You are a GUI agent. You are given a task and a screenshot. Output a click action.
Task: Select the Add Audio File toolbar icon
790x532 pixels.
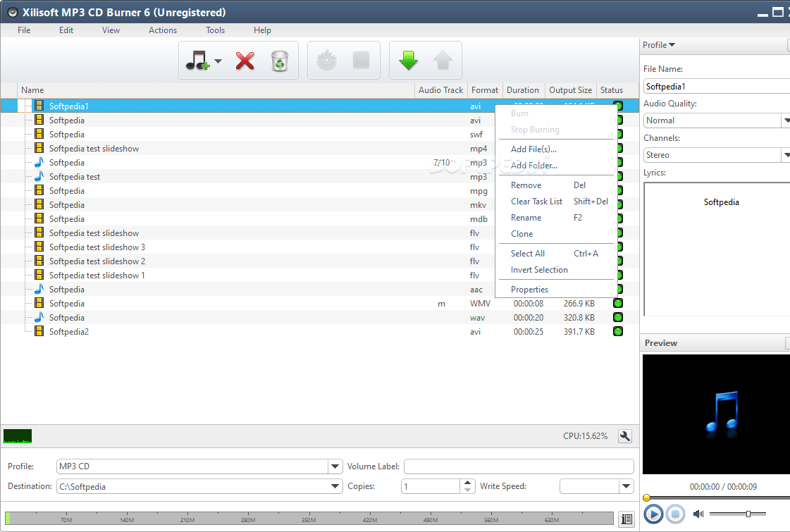(198, 60)
